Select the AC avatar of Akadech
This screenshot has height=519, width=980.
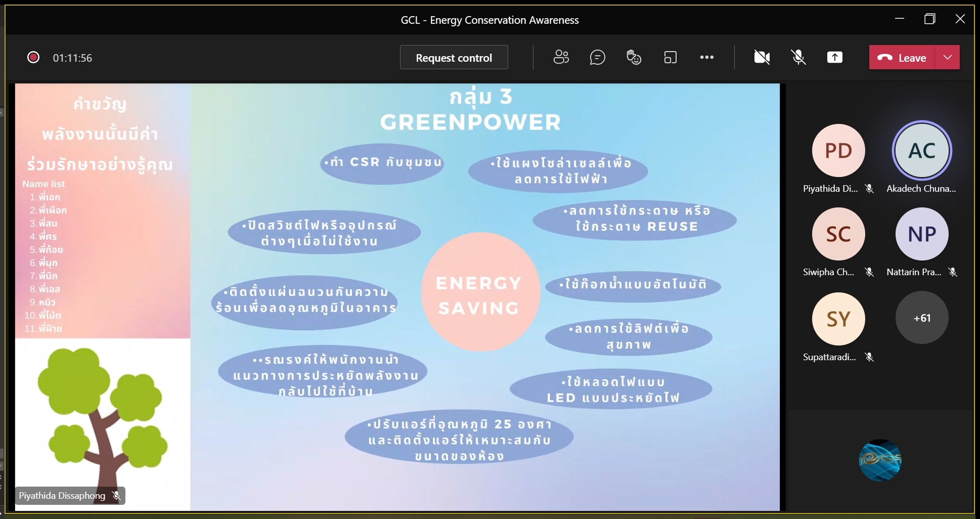[x=922, y=151]
